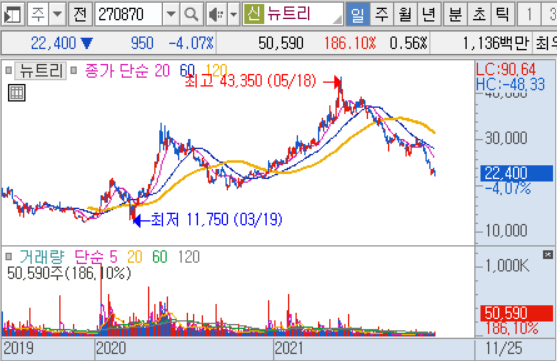Toggle the square beside 종가 단순 legend

pos(74,70)
